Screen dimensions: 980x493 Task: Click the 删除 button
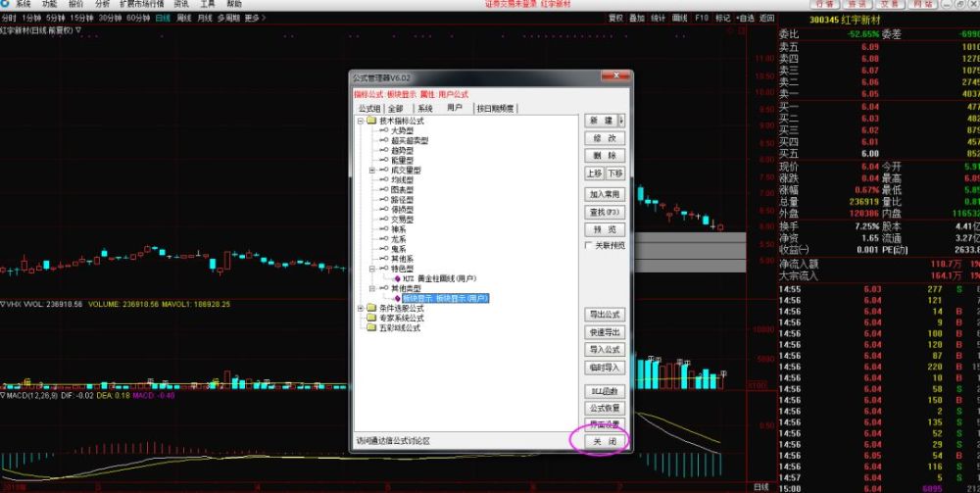[605, 155]
